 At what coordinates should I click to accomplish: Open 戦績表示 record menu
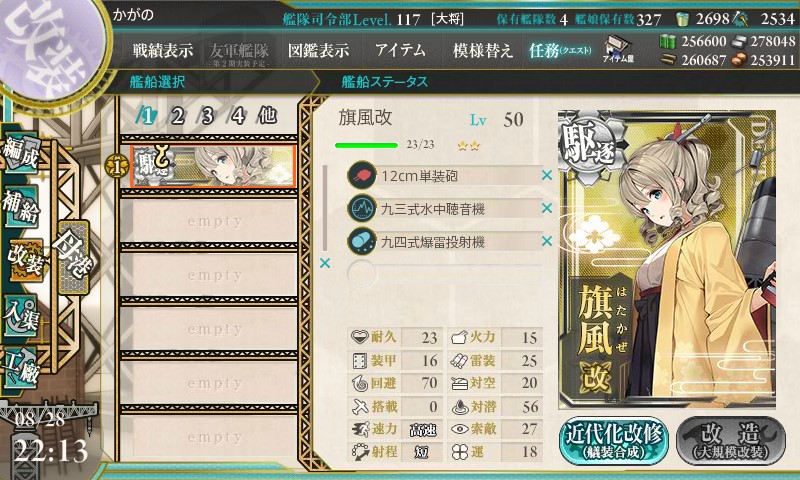(163, 50)
